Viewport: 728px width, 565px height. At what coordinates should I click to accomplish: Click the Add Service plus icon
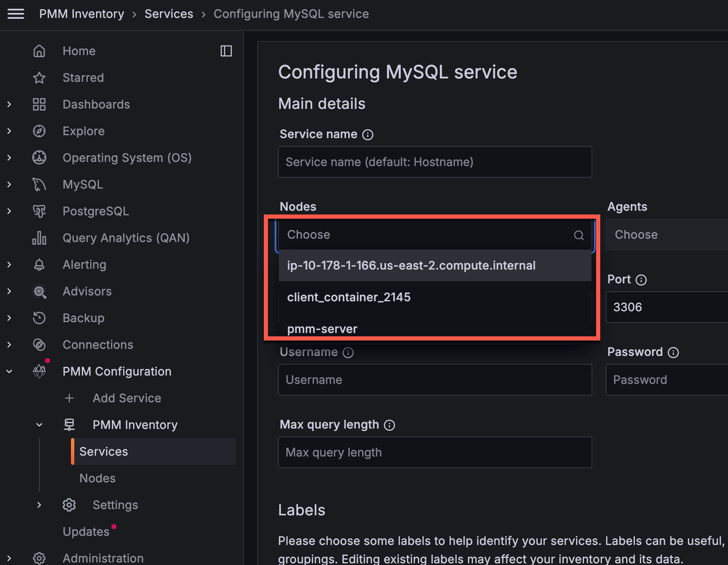tap(69, 398)
